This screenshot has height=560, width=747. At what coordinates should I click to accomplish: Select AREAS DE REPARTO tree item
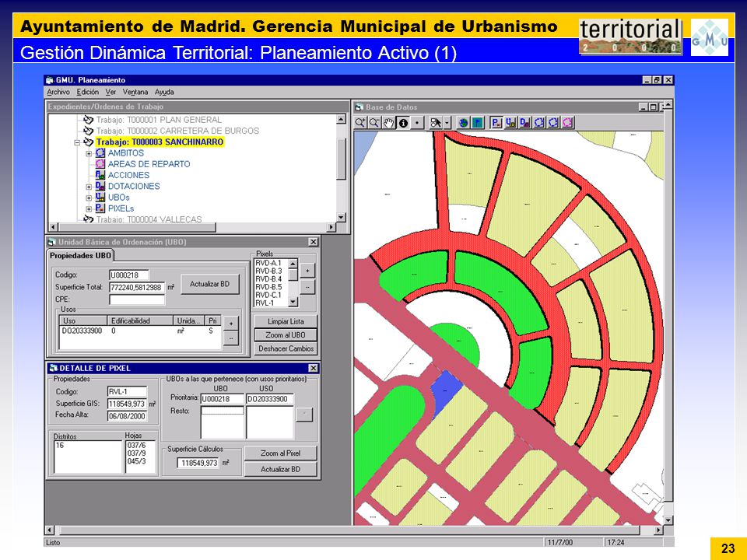[149, 164]
